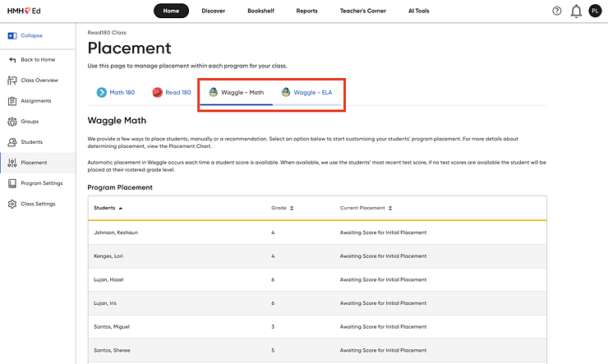Switch to the Read 180 tab
The height and width of the screenshot is (364, 608).
point(172,92)
